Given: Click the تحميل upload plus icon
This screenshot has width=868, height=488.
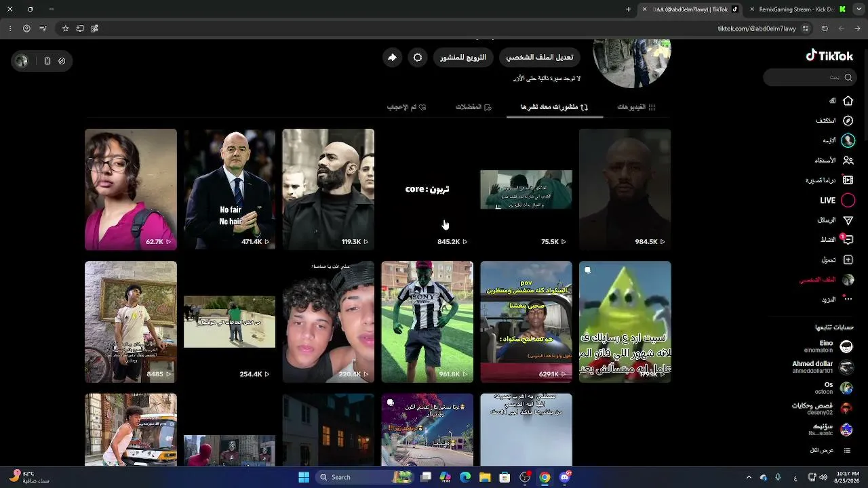Looking at the screenshot, I should click(848, 260).
